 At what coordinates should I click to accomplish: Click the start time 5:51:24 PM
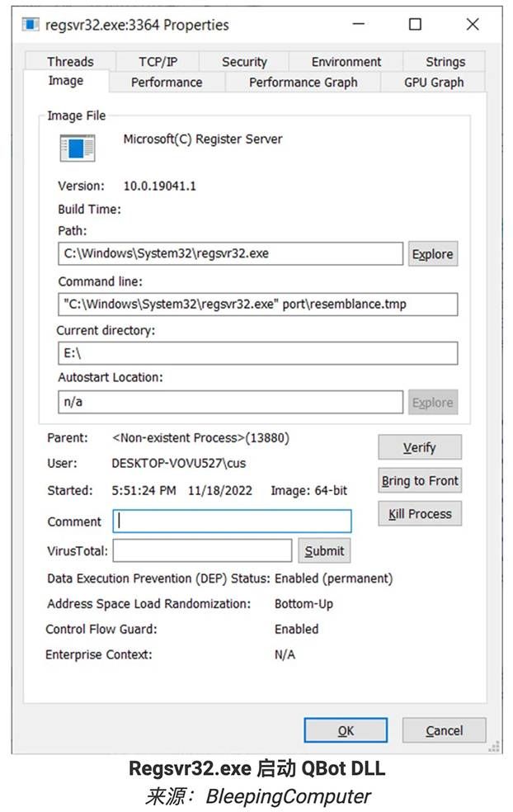click(144, 490)
